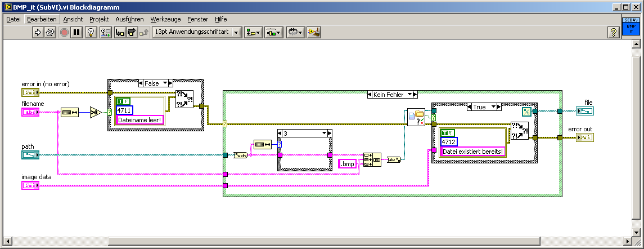Select the 4712 error code constant
The width and height of the screenshot is (644, 249).
coord(449,141)
